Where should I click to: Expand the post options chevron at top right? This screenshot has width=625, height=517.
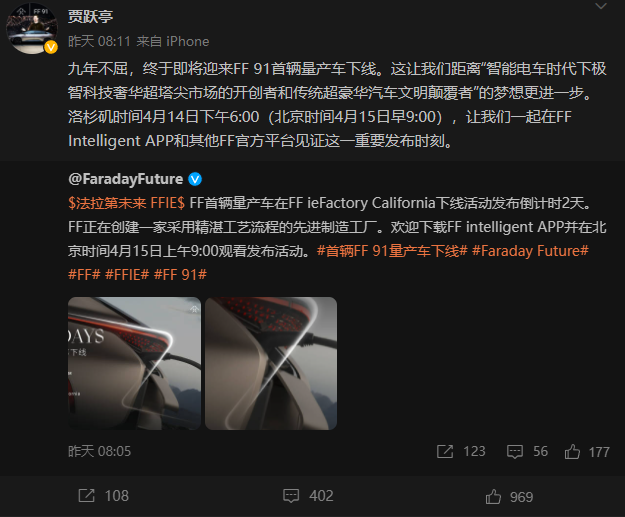coord(601,6)
